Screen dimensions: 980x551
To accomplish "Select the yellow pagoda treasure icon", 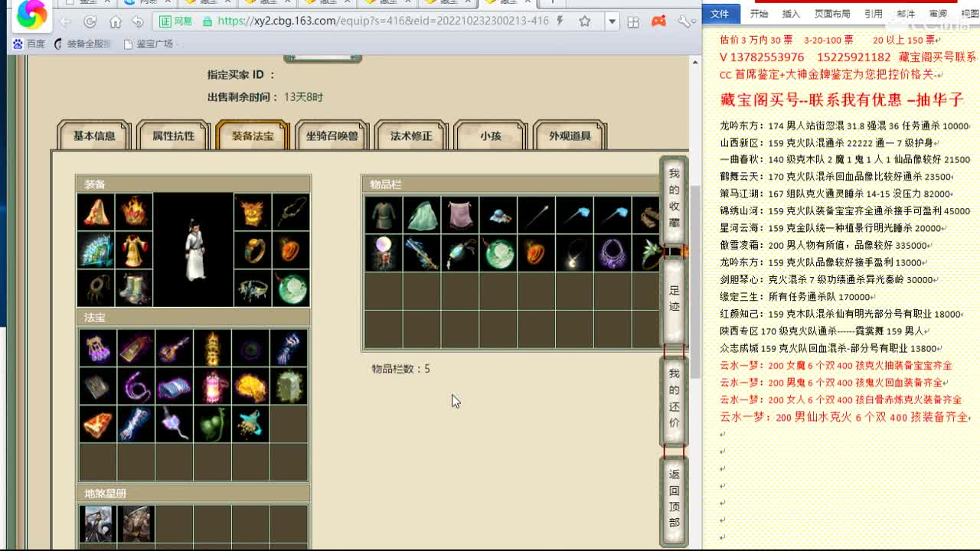I will pyautogui.click(x=212, y=348).
